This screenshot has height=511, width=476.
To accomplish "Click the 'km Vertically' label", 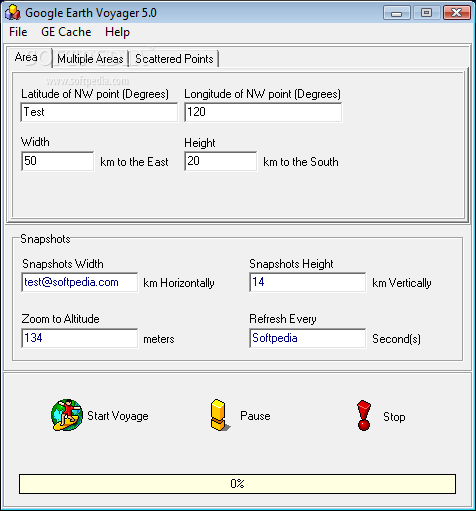I will [402, 283].
